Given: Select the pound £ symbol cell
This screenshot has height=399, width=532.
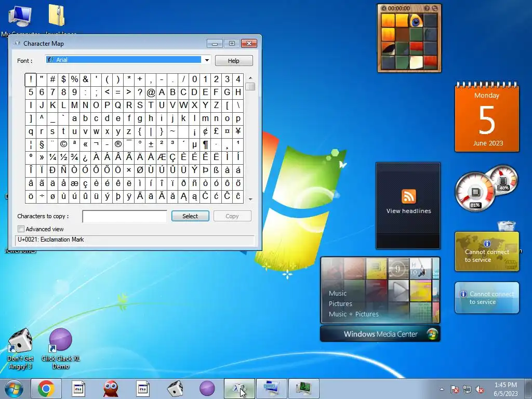Looking at the screenshot, I should tap(216, 131).
